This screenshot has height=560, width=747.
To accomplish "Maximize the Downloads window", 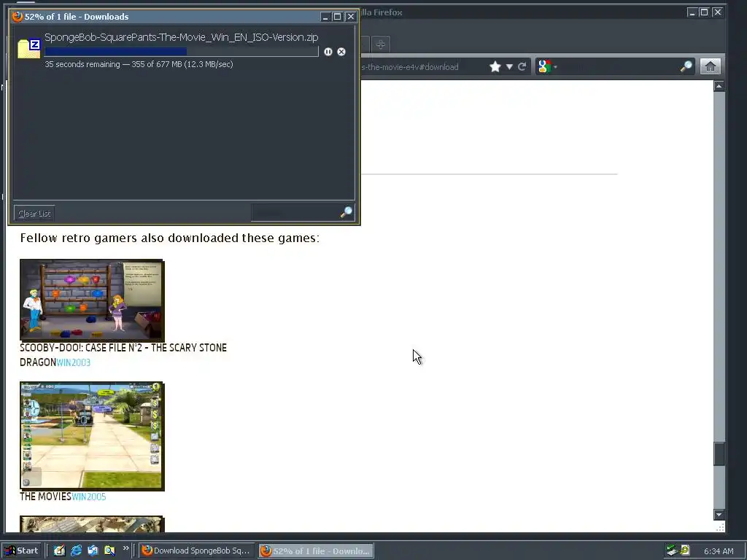I will (x=337, y=17).
